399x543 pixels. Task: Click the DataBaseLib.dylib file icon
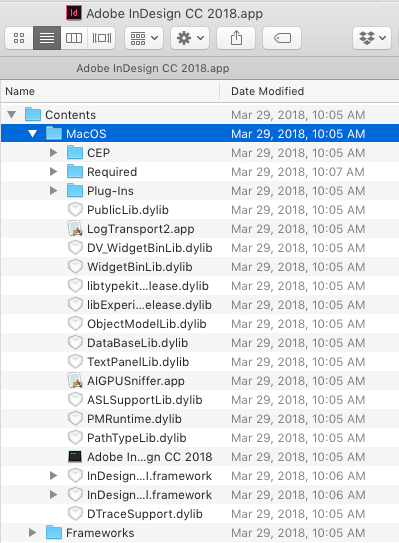(x=75, y=342)
